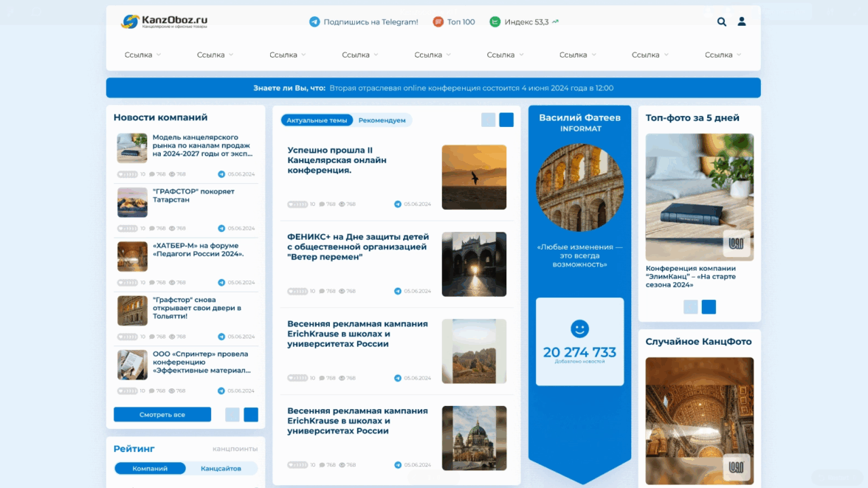The width and height of the screenshot is (868, 488).
Task: Select the Компаний rating tab
Action: click(150, 469)
